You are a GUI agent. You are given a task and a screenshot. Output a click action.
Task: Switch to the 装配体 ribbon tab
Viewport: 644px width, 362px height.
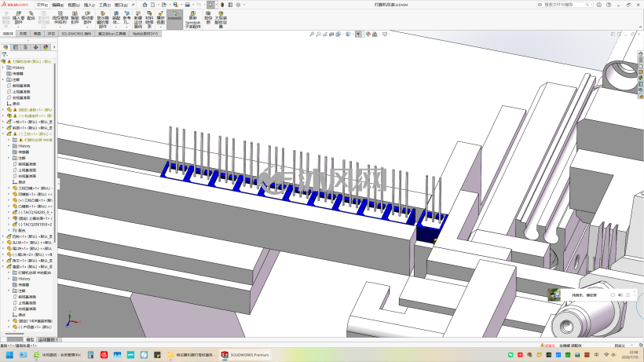point(8,34)
